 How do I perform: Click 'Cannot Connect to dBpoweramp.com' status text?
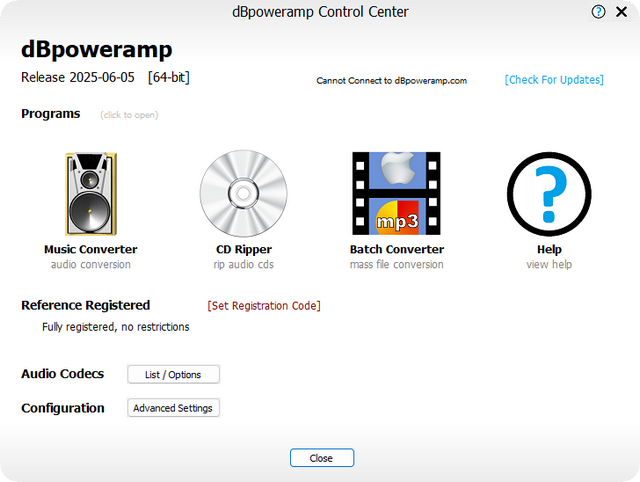391,80
